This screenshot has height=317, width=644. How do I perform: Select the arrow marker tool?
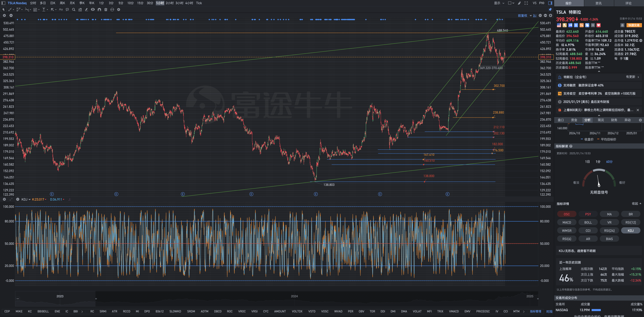pyautogui.click(x=52, y=10)
